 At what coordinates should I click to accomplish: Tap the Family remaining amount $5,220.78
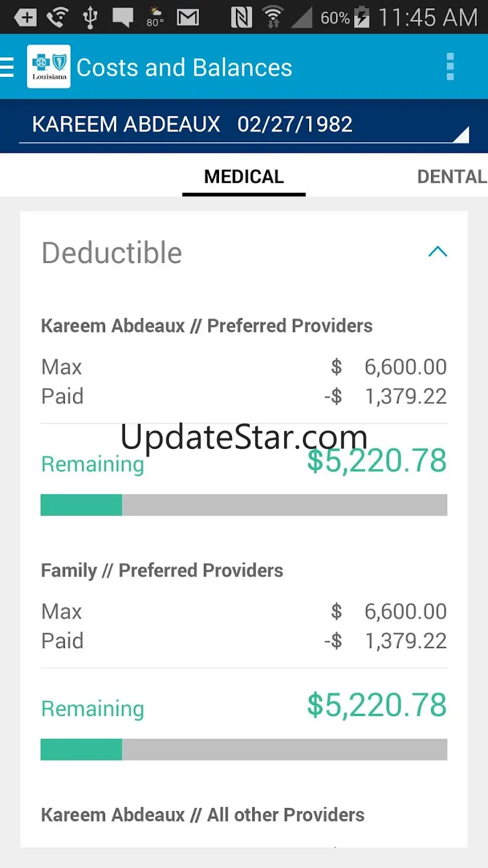pyautogui.click(x=377, y=705)
